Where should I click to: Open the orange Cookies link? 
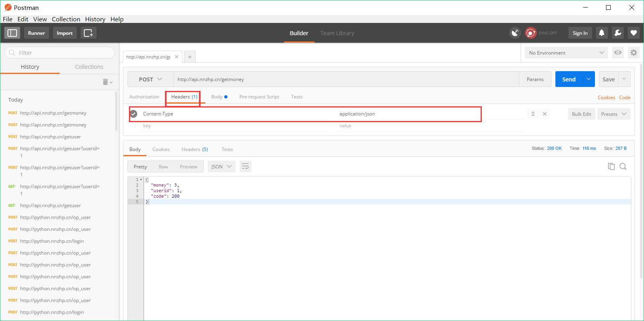tap(606, 97)
